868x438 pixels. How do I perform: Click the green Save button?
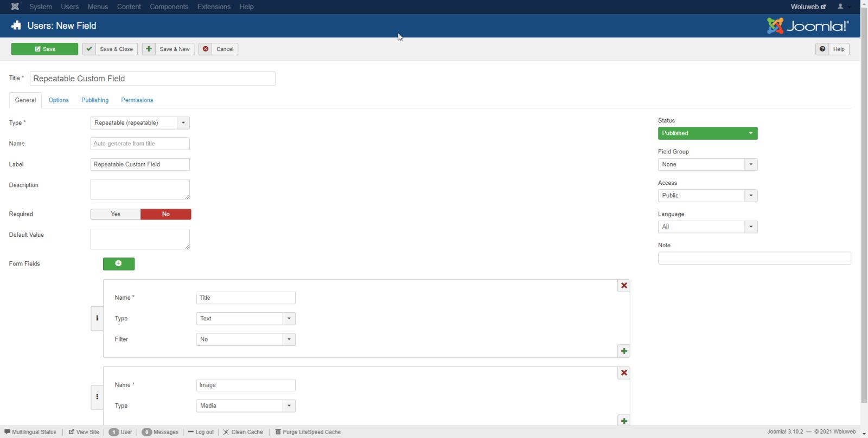point(44,49)
